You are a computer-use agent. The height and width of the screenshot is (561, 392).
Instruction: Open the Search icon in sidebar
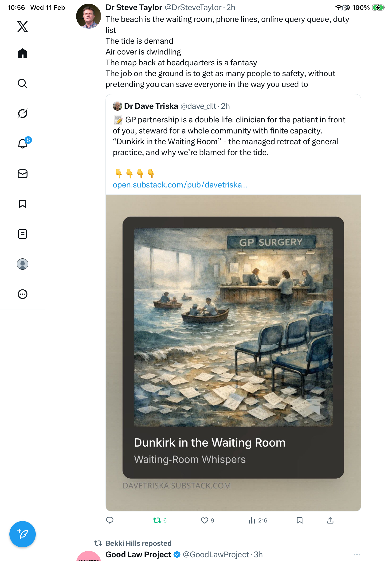tap(23, 83)
